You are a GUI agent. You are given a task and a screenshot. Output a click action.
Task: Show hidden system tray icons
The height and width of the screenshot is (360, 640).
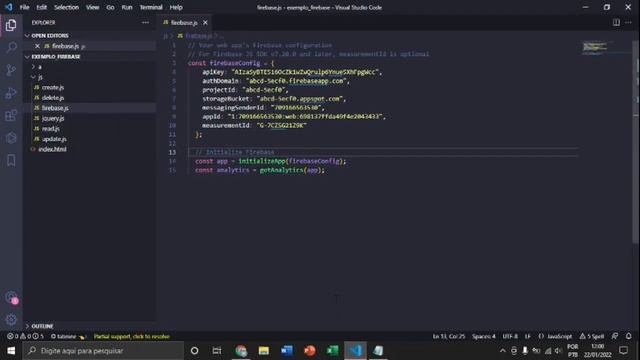coord(502,351)
